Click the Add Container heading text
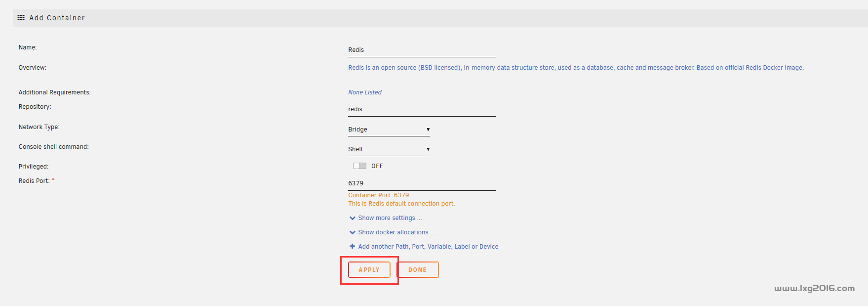The width and height of the screenshot is (868, 306). [x=57, y=18]
